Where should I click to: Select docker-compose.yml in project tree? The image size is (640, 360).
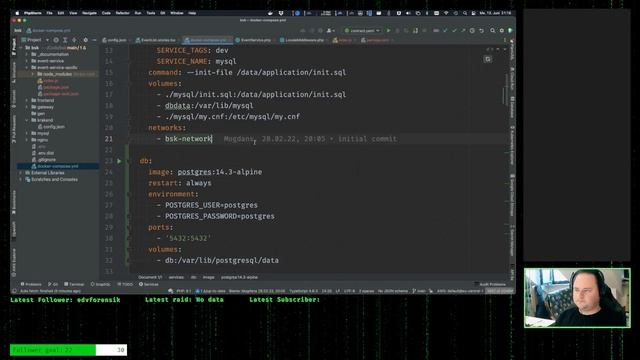pyautogui.click(x=58, y=166)
